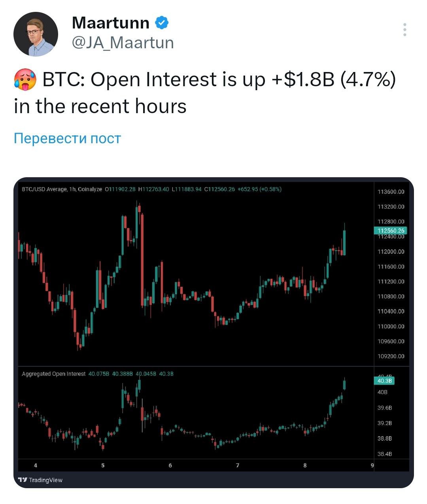The image size is (427, 504).
Task: Click the 112560.26 current price label
Action: pyautogui.click(x=390, y=230)
